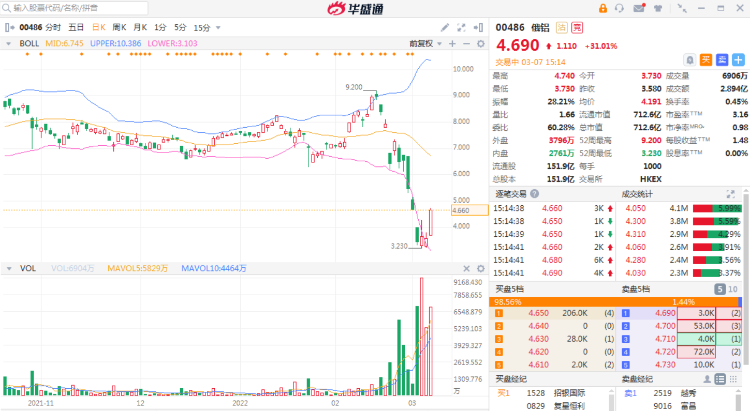
Task: Click the 沽 short-selling tag badge
Action: 562,28
